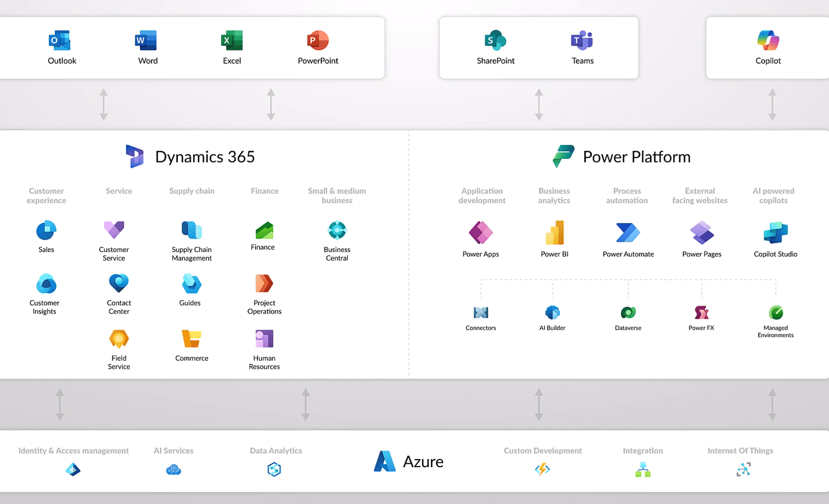The image size is (829, 504).
Task: Open the Copilot icon
Action: click(x=768, y=41)
